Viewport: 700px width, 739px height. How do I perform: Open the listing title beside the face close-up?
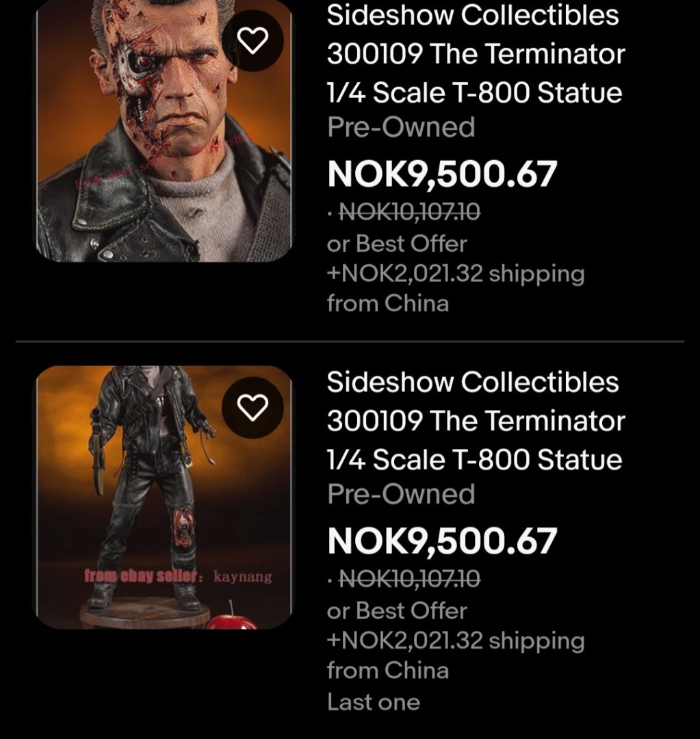(475, 53)
